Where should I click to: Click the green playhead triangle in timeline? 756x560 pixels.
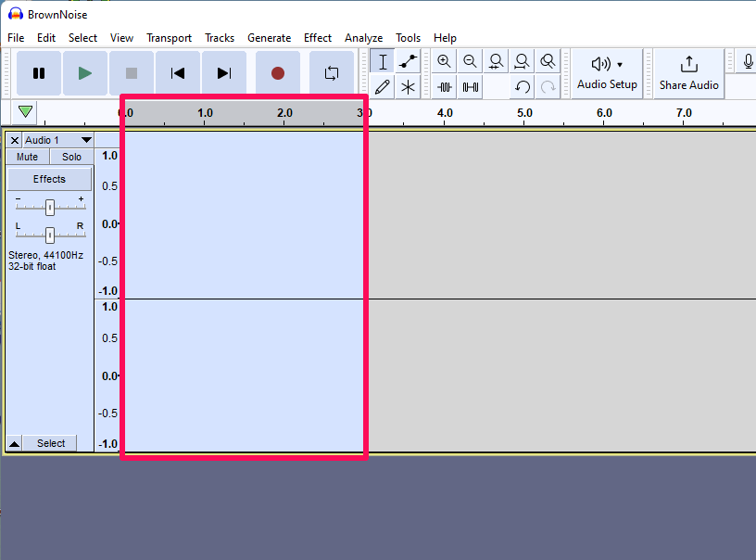click(x=25, y=112)
